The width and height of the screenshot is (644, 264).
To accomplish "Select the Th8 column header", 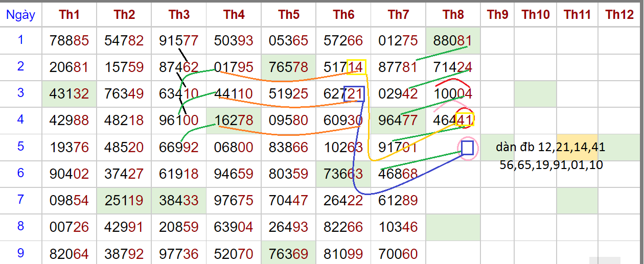I will [x=453, y=15].
